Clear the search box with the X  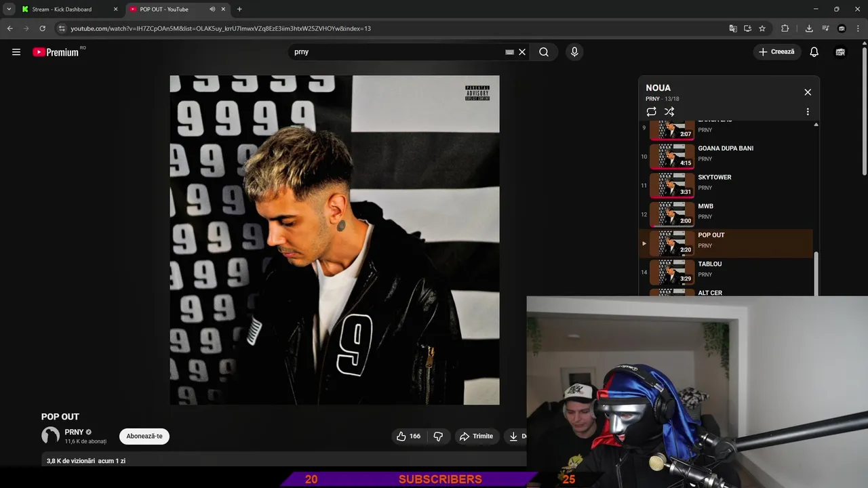point(522,52)
